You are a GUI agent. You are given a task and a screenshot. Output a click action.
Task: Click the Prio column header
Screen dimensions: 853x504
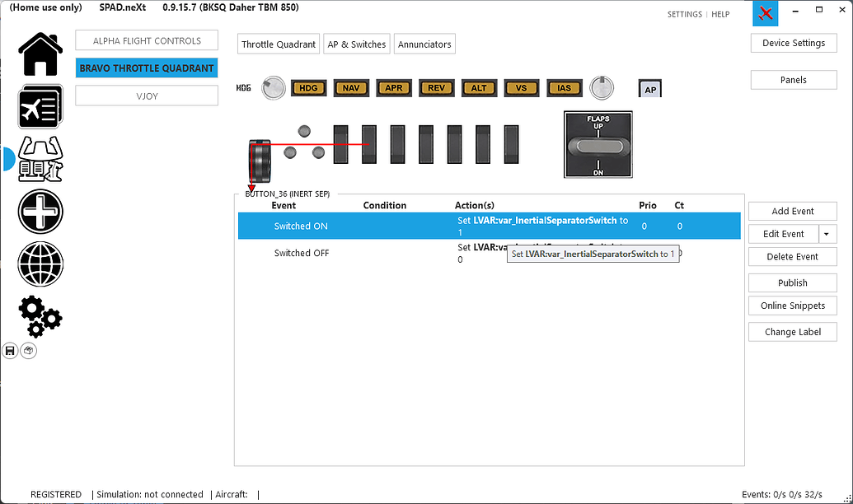(647, 206)
